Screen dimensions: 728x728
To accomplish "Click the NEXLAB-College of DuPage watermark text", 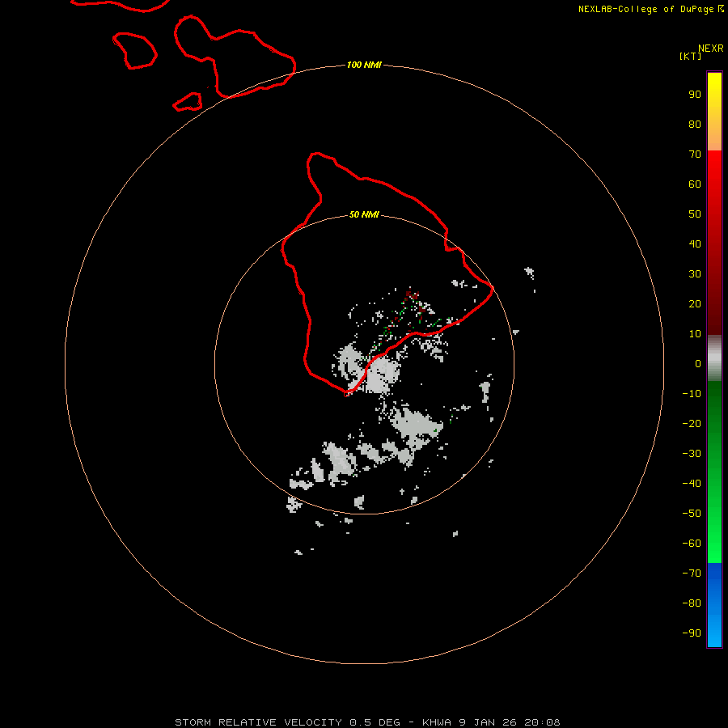I will [x=651, y=9].
